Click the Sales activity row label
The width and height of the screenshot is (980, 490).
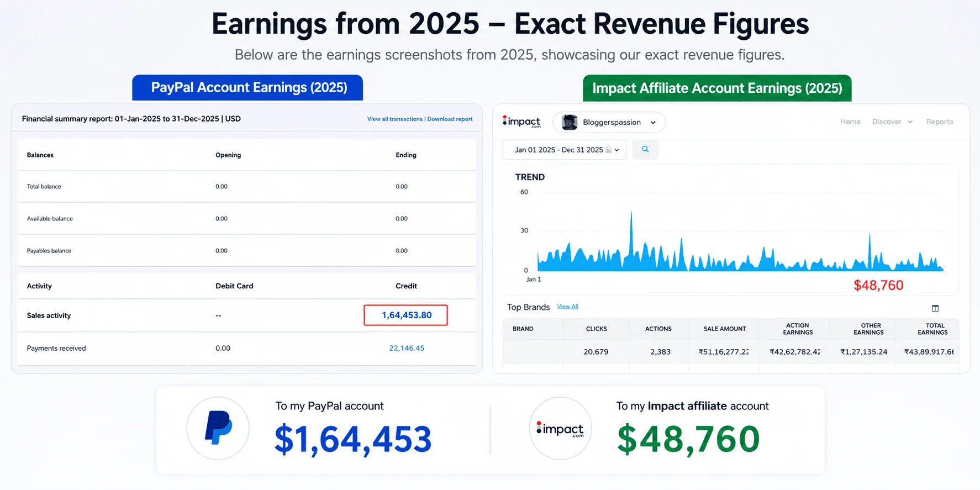(49, 315)
